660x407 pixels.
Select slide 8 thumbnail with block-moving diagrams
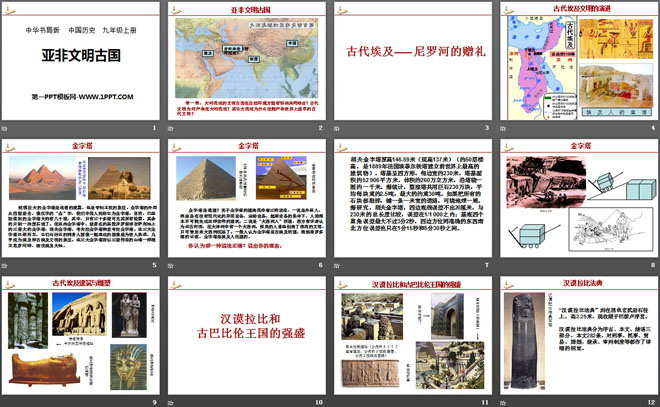[x=579, y=198]
